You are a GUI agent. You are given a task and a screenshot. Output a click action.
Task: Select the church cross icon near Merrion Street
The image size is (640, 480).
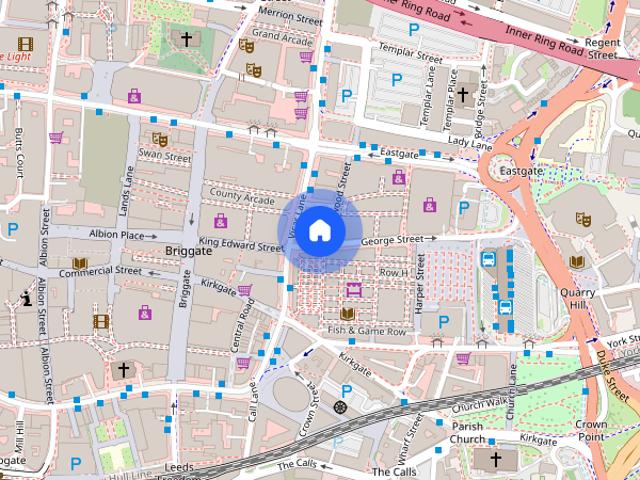tap(186, 40)
